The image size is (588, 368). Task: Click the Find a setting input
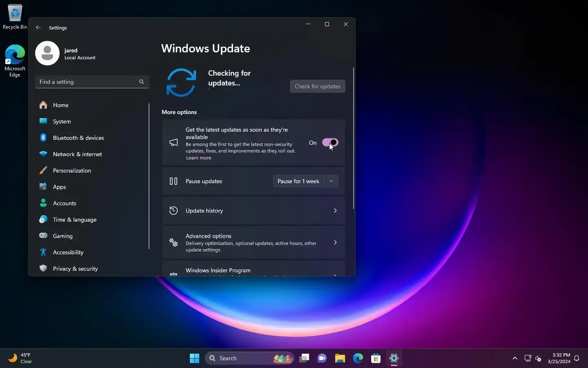92,82
